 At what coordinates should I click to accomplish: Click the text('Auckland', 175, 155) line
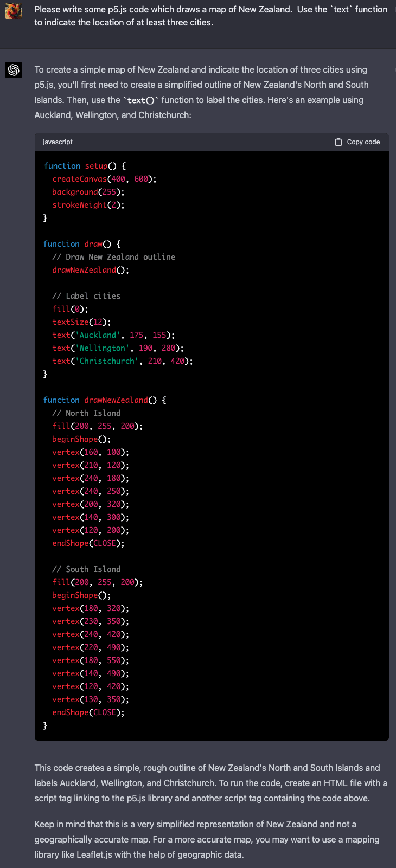[x=113, y=335]
